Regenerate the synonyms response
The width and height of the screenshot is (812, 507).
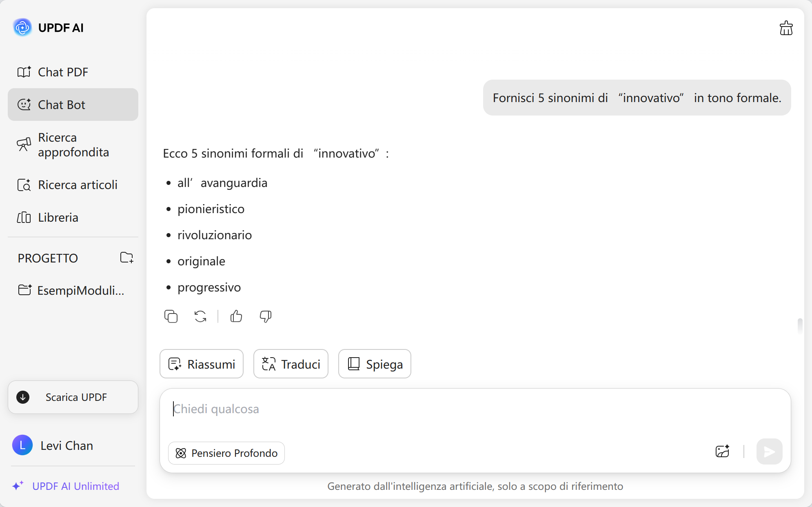click(x=200, y=316)
